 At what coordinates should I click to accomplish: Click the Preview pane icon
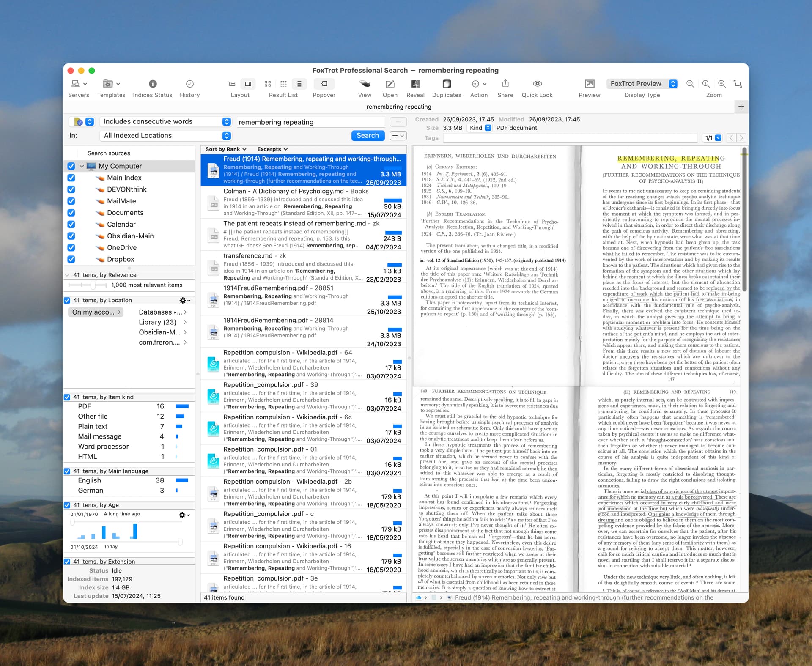click(x=589, y=84)
